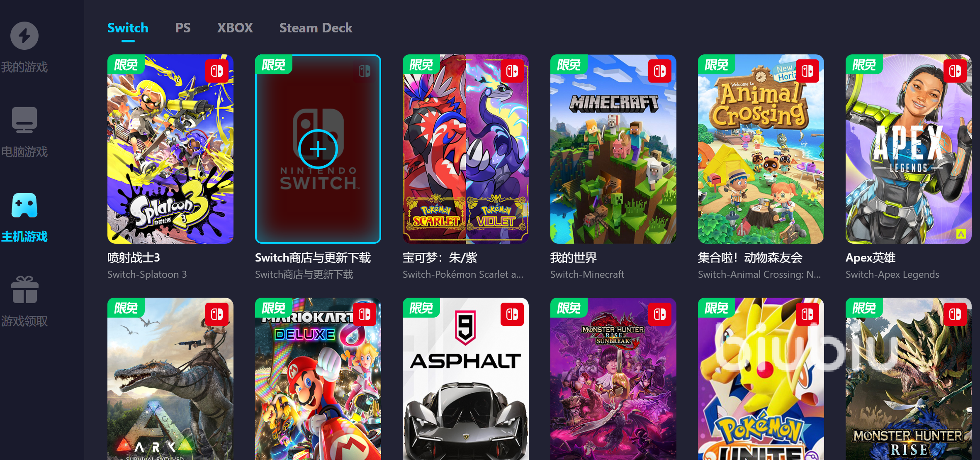This screenshot has width=980, height=460.
Task: Click Switch badge on Apex Legends cover
Action: click(955, 71)
